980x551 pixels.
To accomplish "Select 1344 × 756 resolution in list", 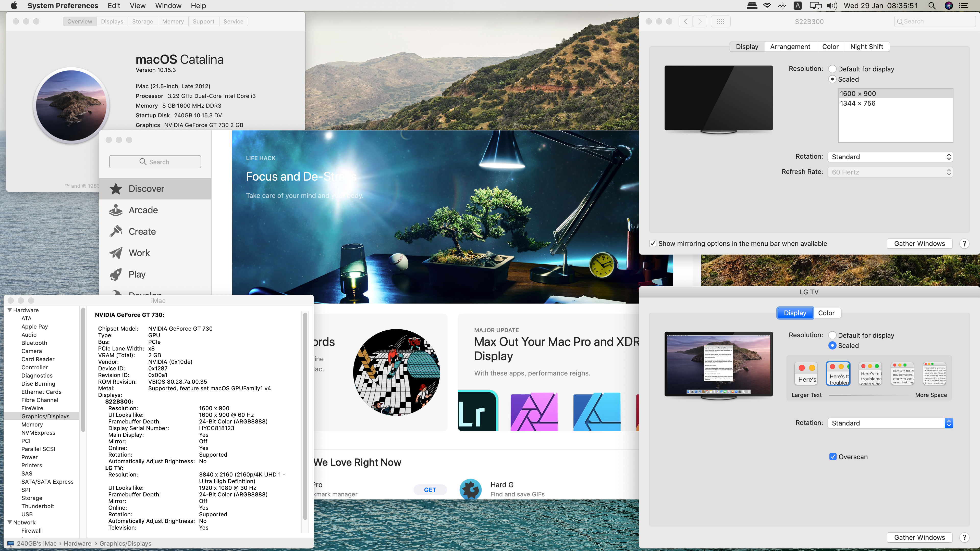I will point(896,103).
